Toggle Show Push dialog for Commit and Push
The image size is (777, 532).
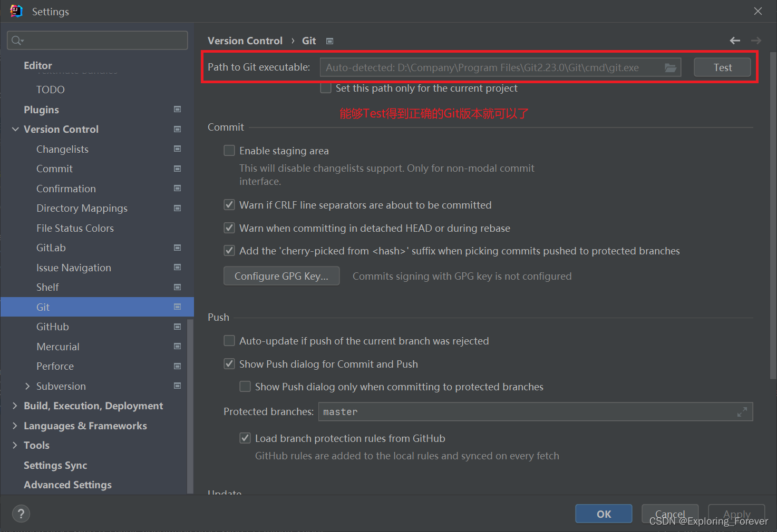click(229, 364)
